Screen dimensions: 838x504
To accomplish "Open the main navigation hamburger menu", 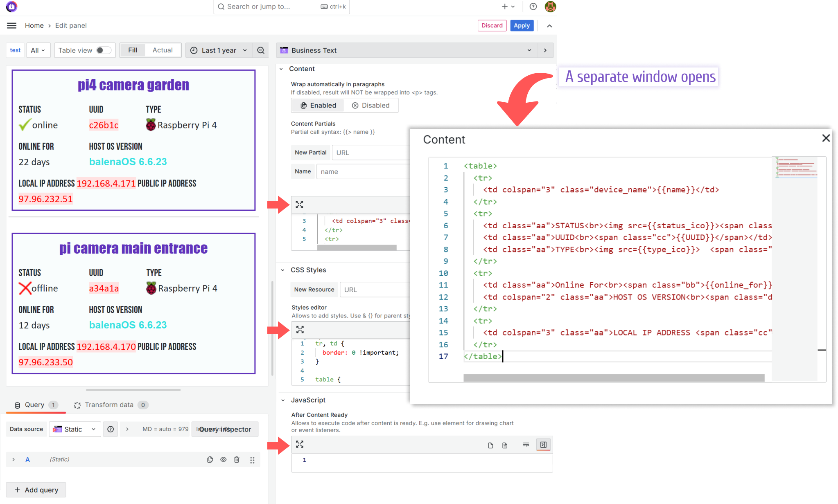I will 11,25.
